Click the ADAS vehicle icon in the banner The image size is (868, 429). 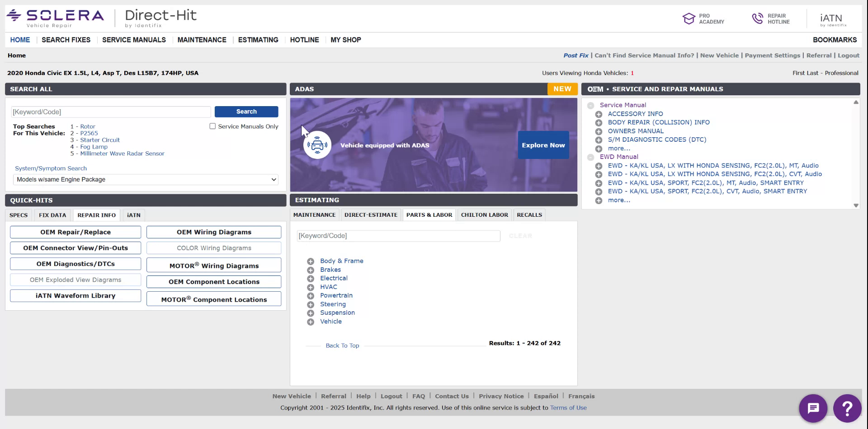[317, 145]
